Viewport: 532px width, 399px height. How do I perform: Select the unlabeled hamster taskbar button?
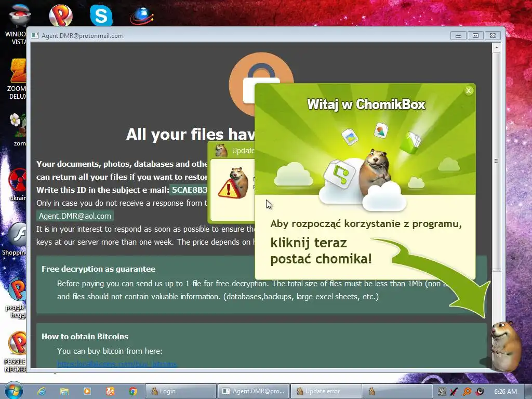(397, 391)
